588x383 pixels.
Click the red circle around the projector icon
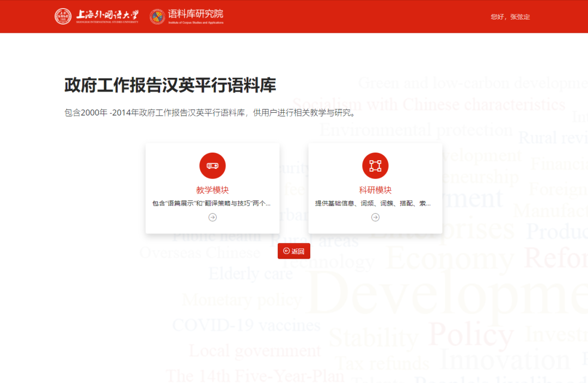point(212,165)
